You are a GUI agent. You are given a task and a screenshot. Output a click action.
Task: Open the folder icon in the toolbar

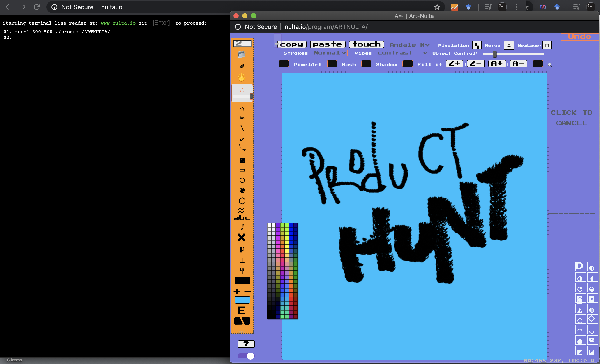pos(241,54)
